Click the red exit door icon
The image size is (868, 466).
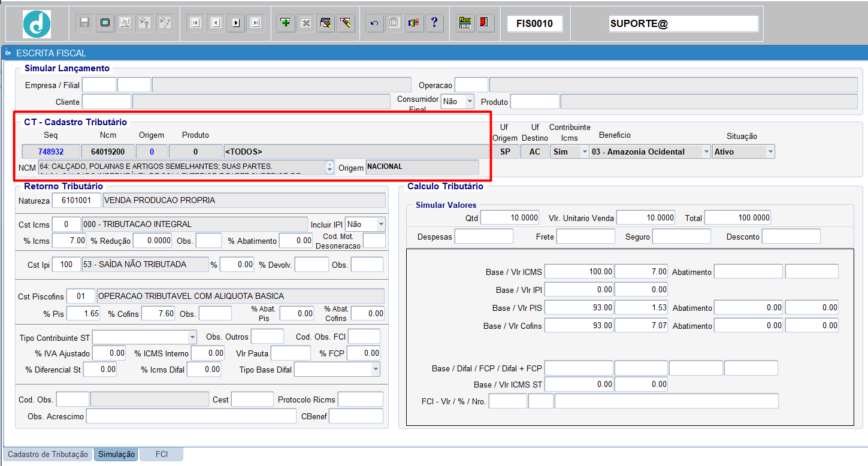pyautogui.click(x=483, y=23)
